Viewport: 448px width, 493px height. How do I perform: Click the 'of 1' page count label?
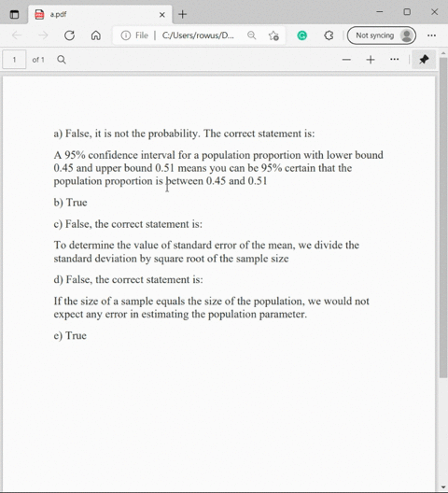pyautogui.click(x=38, y=60)
